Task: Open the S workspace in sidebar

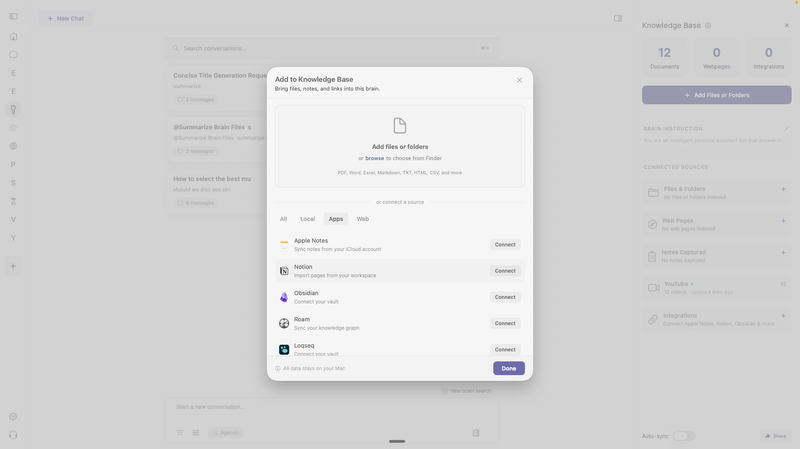Action: pos(13,183)
